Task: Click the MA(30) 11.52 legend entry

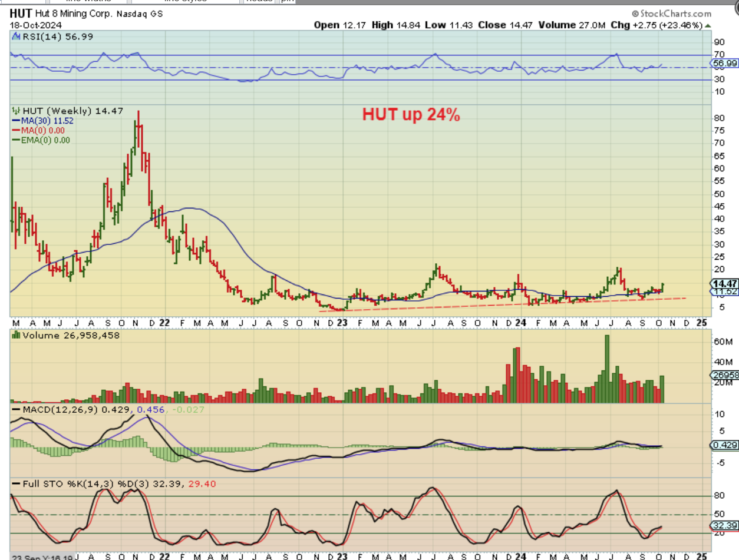Action: coord(42,120)
